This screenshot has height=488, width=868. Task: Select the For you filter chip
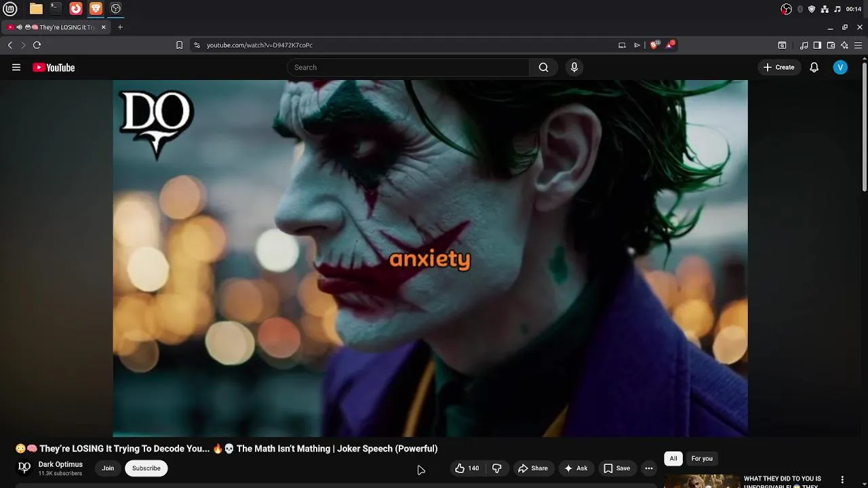(702, 459)
